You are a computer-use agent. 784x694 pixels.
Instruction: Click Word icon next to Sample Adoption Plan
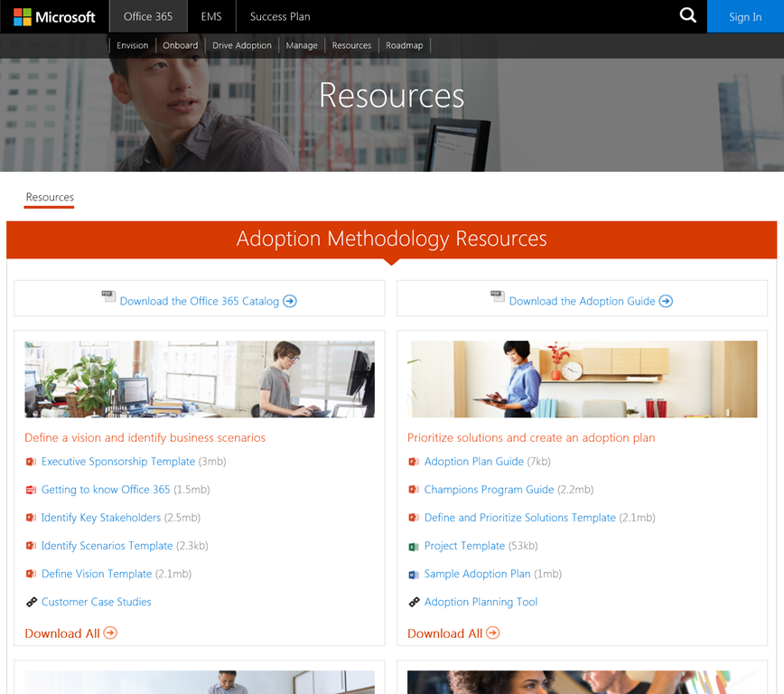[x=414, y=574]
